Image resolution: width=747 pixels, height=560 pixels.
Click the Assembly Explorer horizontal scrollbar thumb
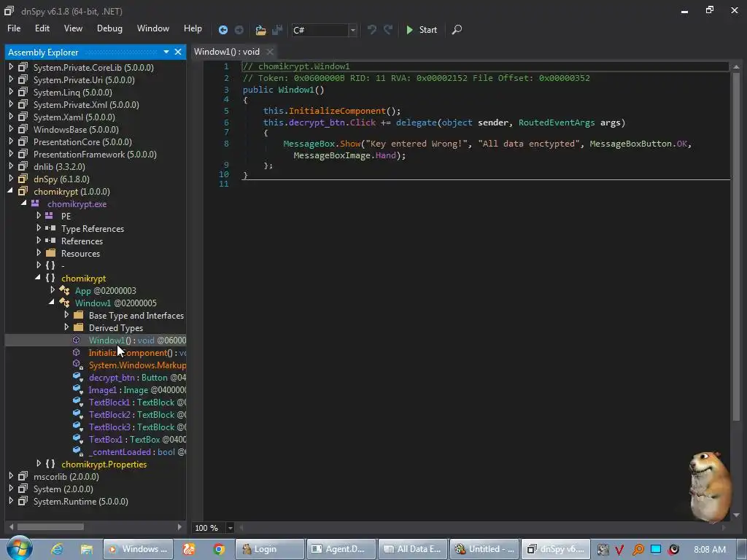coord(50,526)
